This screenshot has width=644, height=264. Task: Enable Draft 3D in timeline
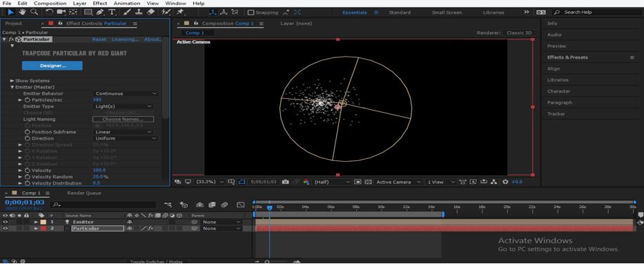click(184, 205)
